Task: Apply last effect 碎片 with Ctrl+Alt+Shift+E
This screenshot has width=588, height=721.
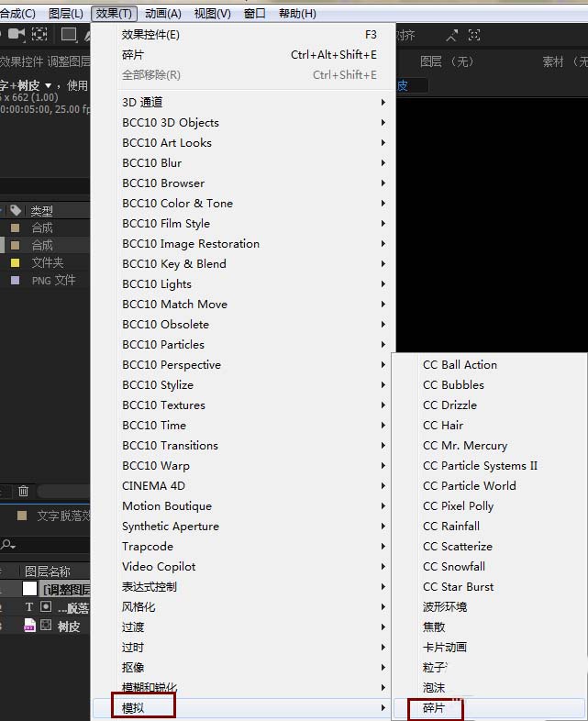Action: pyautogui.click(x=250, y=55)
